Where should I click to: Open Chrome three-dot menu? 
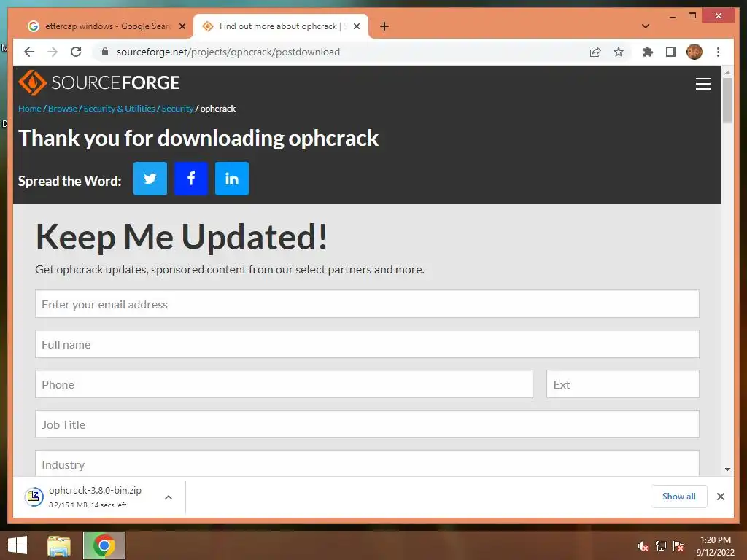pyautogui.click(x=718, y=52)
